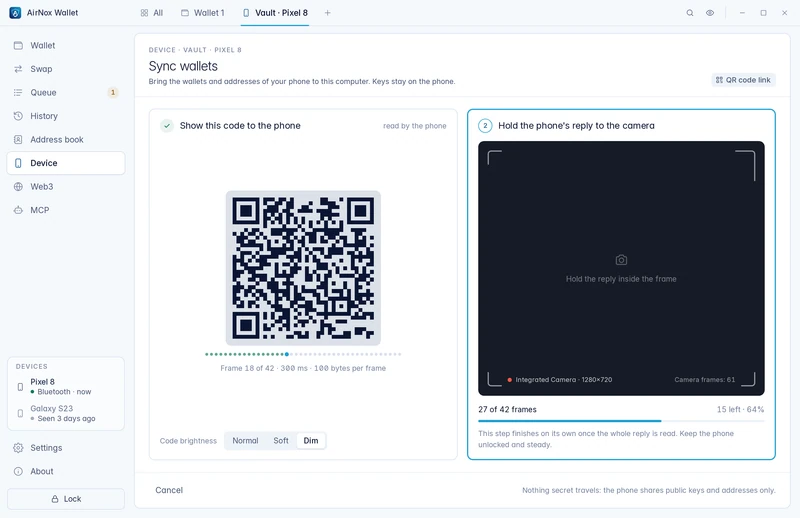Open search with magnifier icon

pos(690,13)
